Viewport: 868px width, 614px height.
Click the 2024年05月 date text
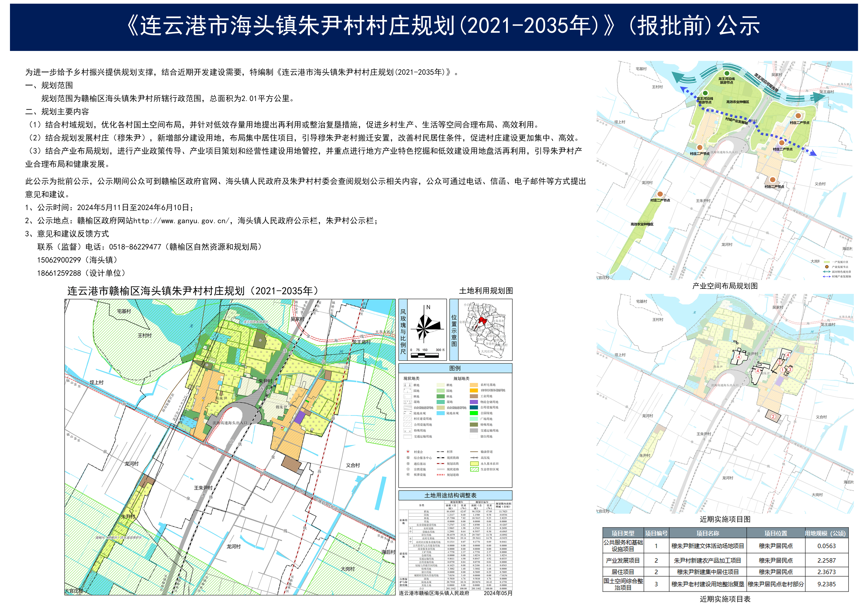click(x=498, y=593)
